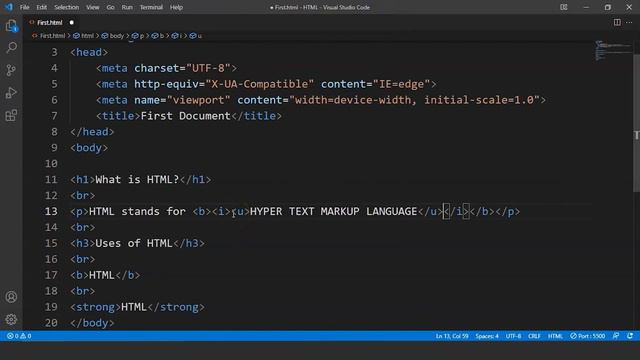Click line number 13 in gutter

(51, 211)
